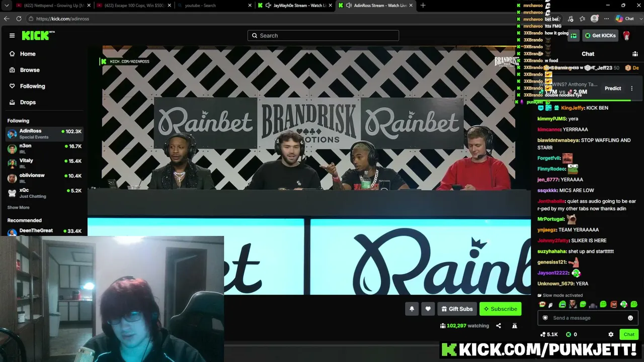
Task: Open prediction options three-dot menu
Action: pyautogui.click(x=632, y=88)
